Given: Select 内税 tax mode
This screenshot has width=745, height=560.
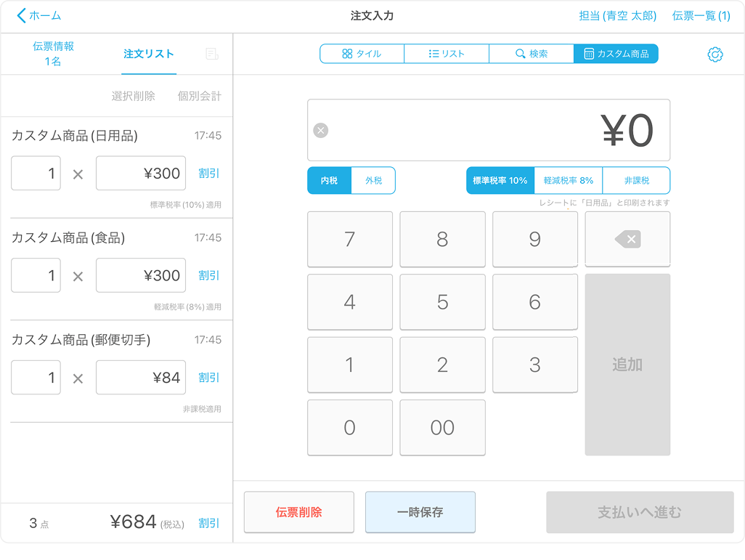Looking at the screenshot, I should coord(329,180).
